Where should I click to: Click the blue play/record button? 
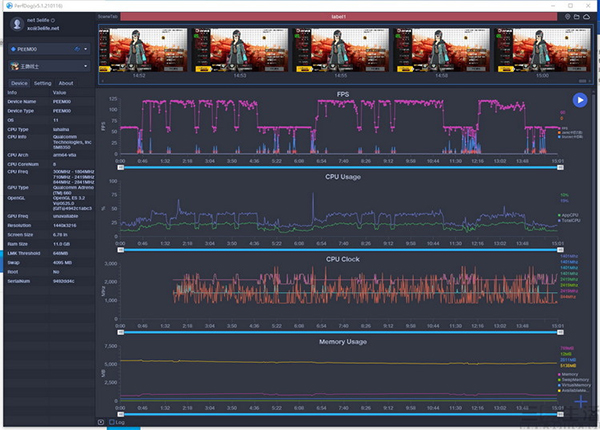pyautogui.click(x=580, y=99)
